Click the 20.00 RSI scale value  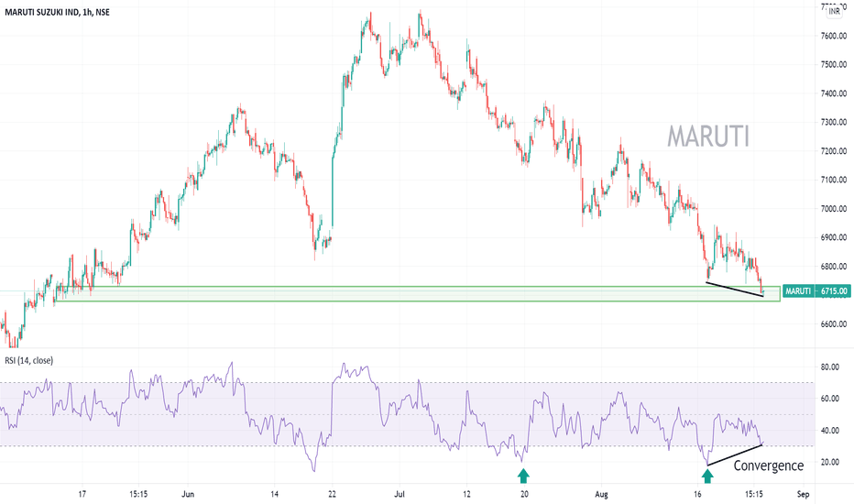pos(829,462)
